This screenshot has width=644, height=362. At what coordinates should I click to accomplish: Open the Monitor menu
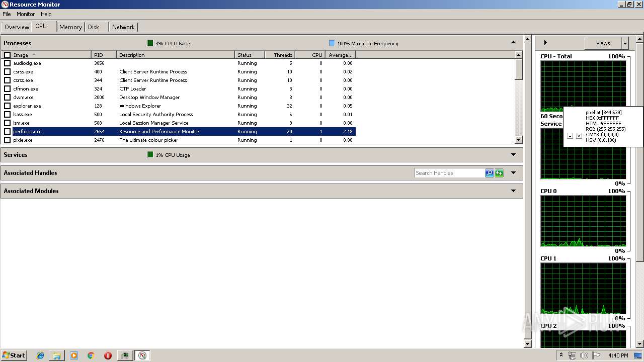click(26, 14)
